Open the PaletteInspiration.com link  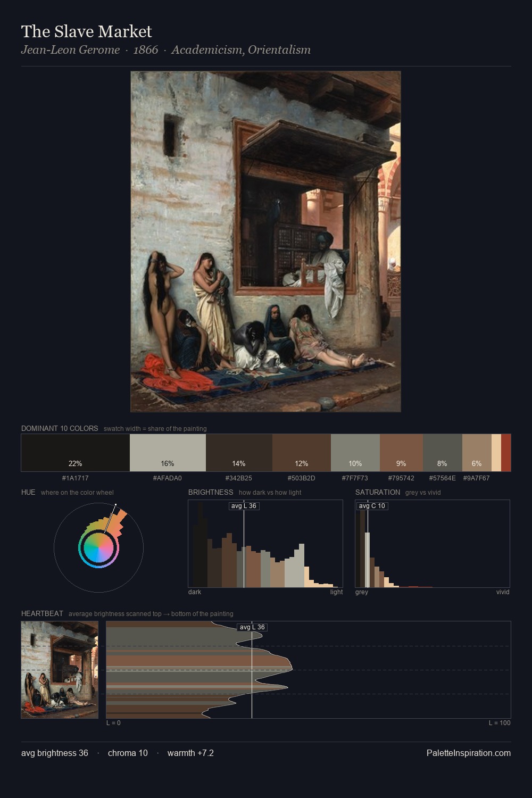point(469,753)
